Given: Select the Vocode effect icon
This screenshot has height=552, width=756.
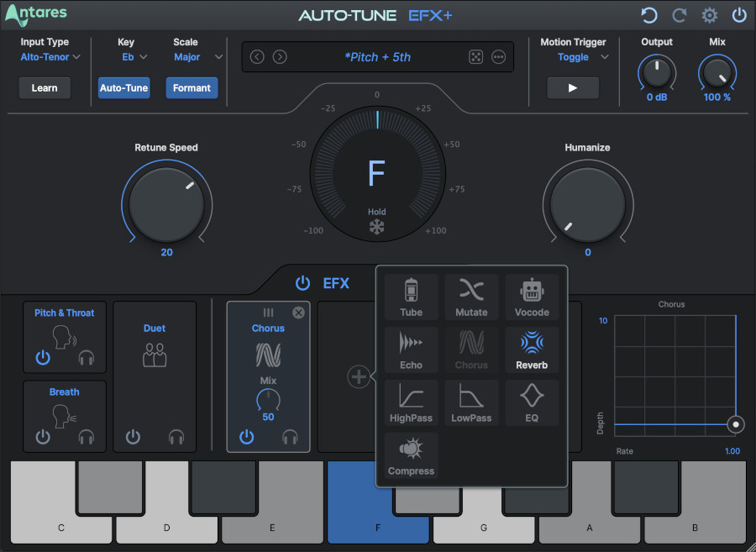Looking at the screenshot, I should pos(532,296).
